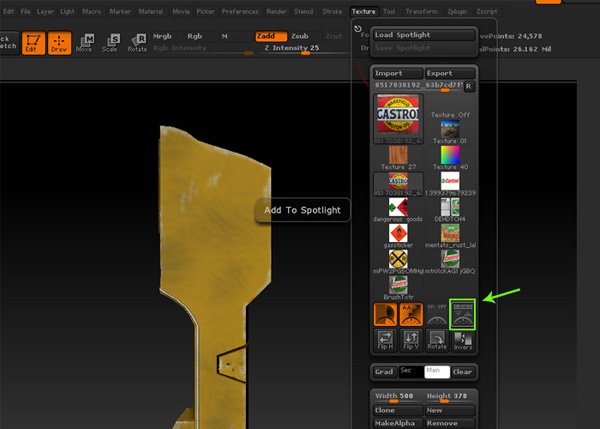Adjust the Rgb Intensity slider

pos(203,49)
